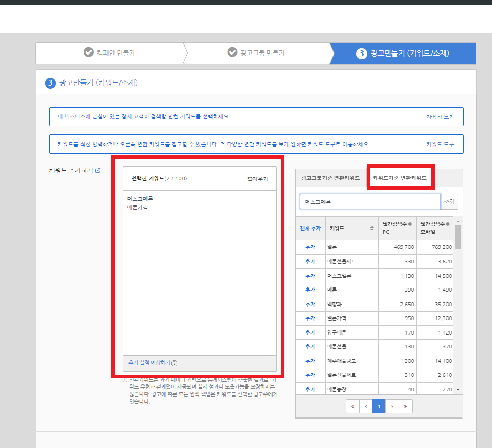
Task: Add keyword 메론선물 via 추가
Action: tap(311, 347)
